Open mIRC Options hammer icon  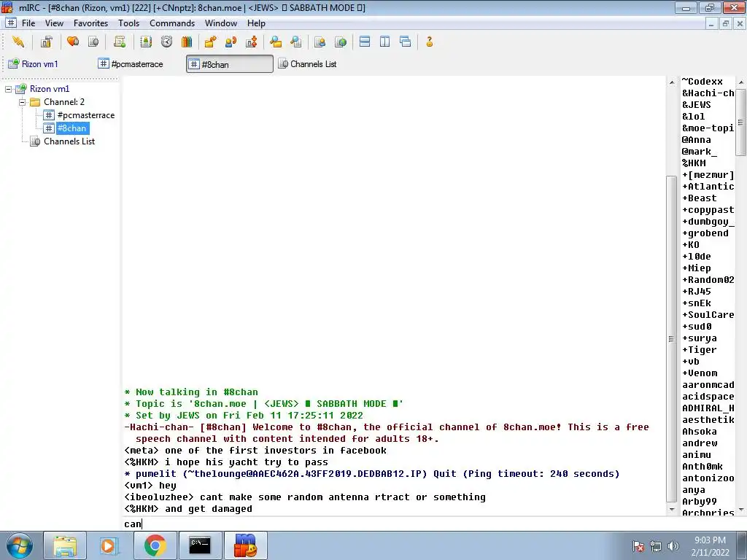(x=46, y=42)
